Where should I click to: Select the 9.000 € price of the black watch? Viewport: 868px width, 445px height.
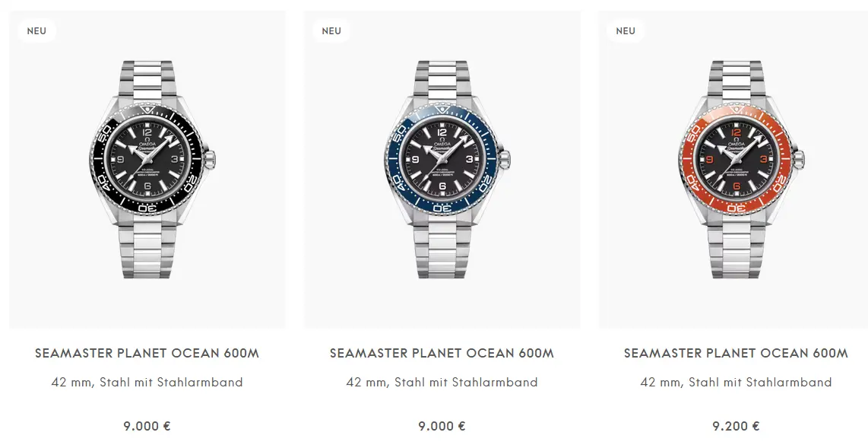(x=147, y=427)
